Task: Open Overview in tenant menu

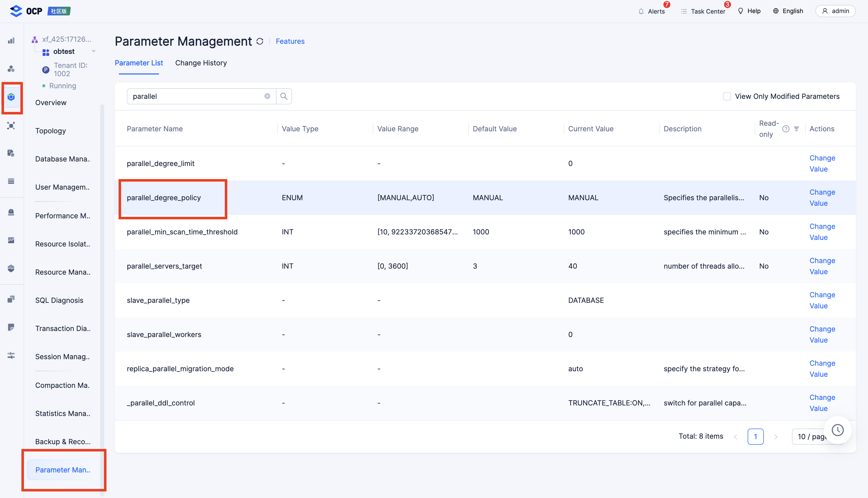Action: tap(51, 103)
